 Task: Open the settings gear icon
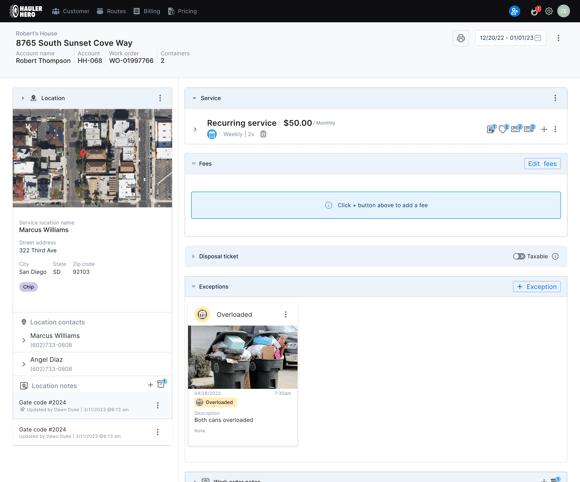click(549, 11)
